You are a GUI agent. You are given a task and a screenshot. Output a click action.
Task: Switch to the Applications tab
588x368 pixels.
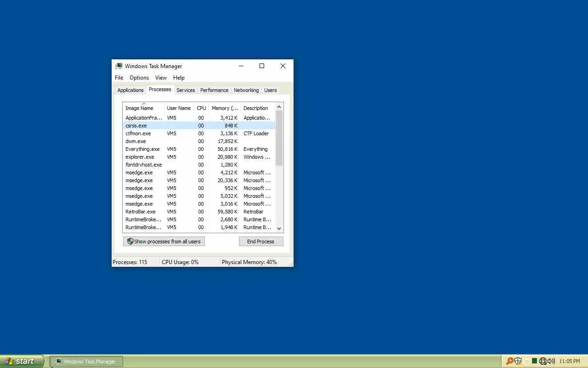point(130,90)
